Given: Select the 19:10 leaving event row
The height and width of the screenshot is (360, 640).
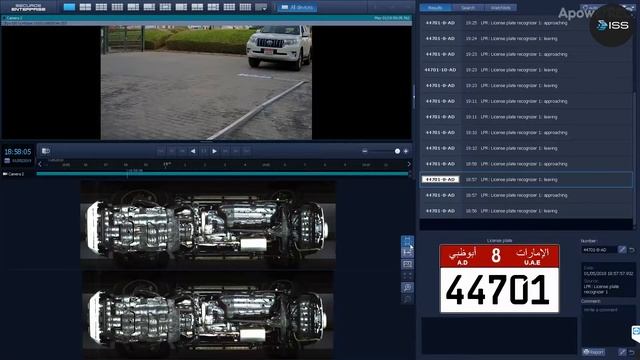Looking at the screenshot, I should pyautogui.click(x=526, y=148).
